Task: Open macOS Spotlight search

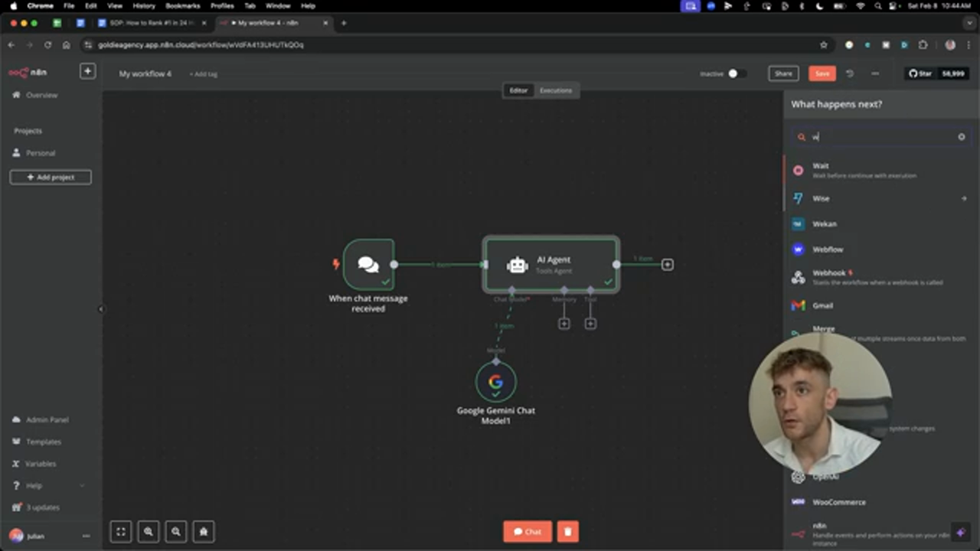Action: pos(877,5)
